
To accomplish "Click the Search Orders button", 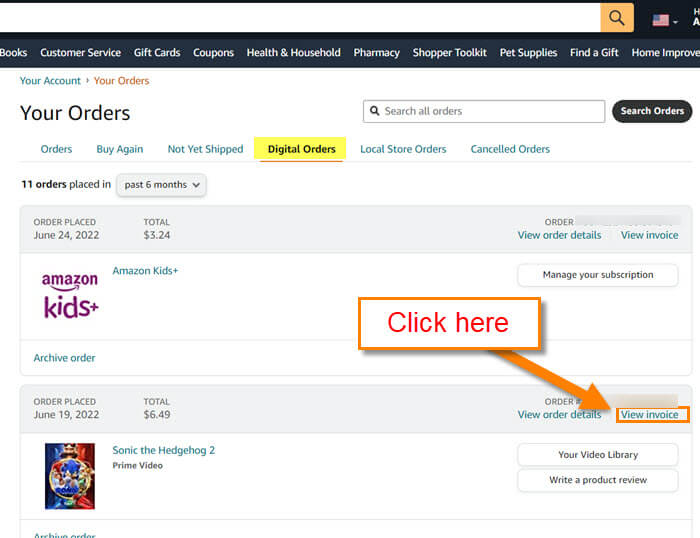I will [652, 111].
